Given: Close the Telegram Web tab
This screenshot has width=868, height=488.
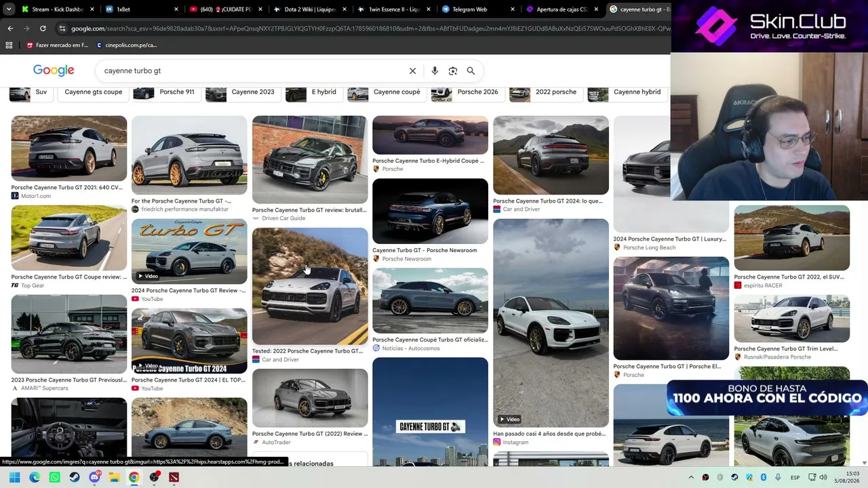Looking at the screenshot, I should (x=512, y=9).
